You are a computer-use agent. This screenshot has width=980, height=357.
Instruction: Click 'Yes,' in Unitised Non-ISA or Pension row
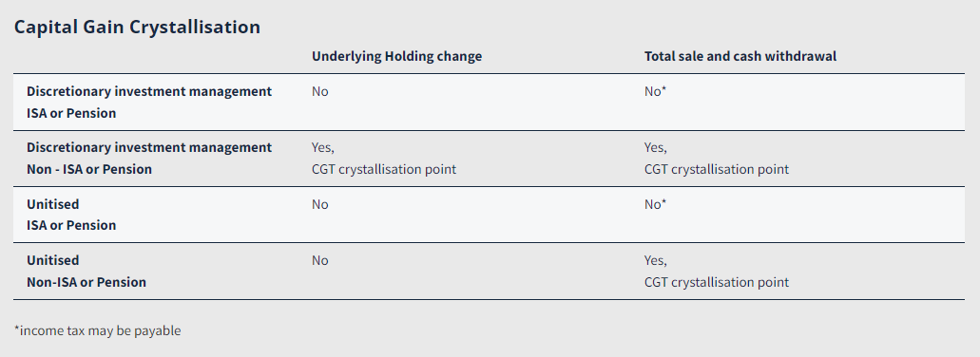click(x=656, y=260)
